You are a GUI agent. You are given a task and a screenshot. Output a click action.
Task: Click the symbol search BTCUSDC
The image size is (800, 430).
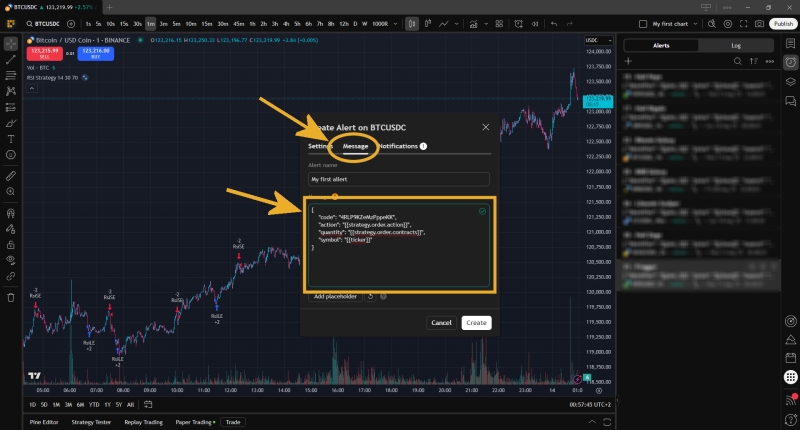43,24
